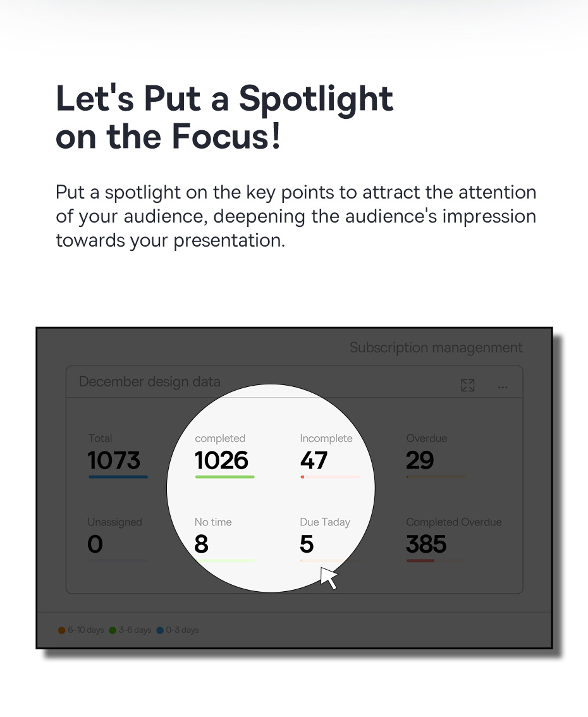The image size is (588, 717).
Task: Click the blue bar under Total
Action: point(118,477)
